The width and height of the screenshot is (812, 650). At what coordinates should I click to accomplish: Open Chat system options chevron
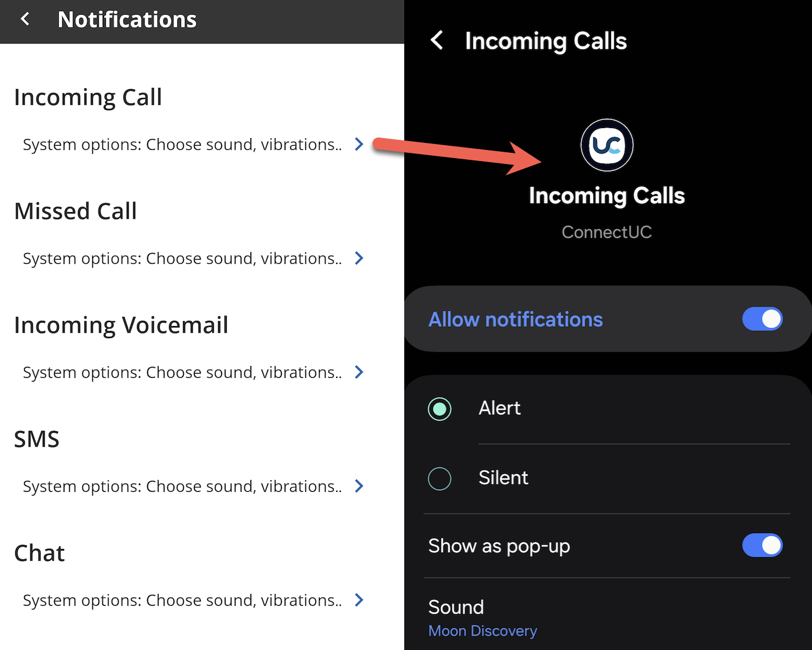click(x=359, y=600)
